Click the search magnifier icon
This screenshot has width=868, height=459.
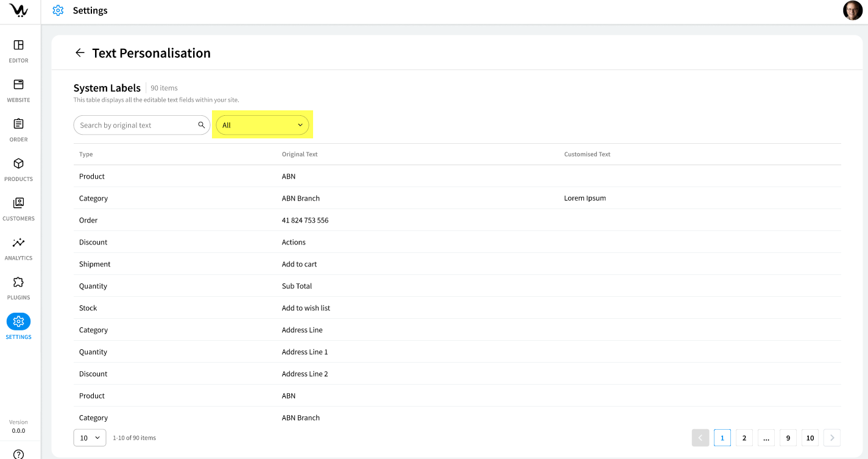point(202,125)
